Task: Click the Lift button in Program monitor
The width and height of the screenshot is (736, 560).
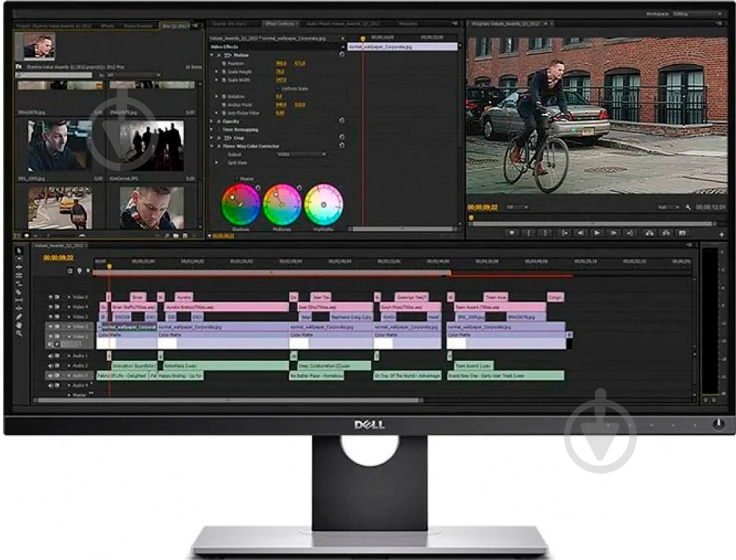Action: [x=647, y=232]
